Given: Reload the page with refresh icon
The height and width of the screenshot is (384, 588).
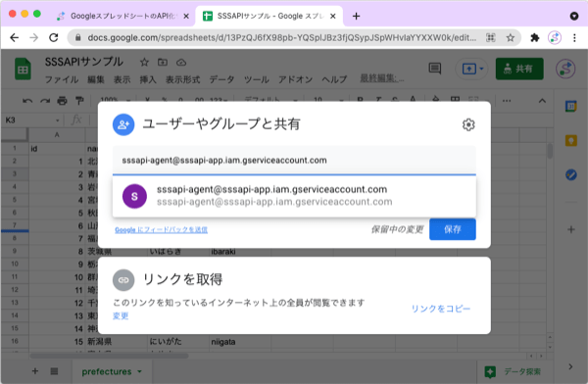Looking at the screenshot, I should tap(54, 37).
